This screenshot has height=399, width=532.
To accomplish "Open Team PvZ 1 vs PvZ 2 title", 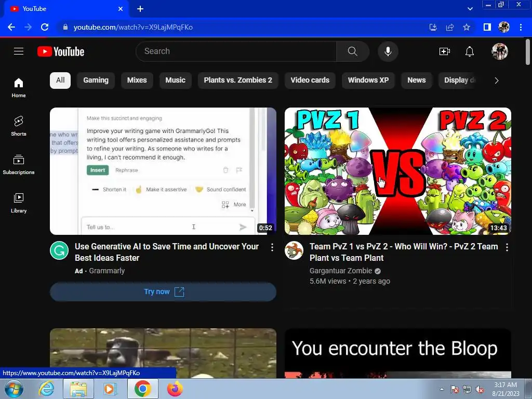I will click(404, 252).
